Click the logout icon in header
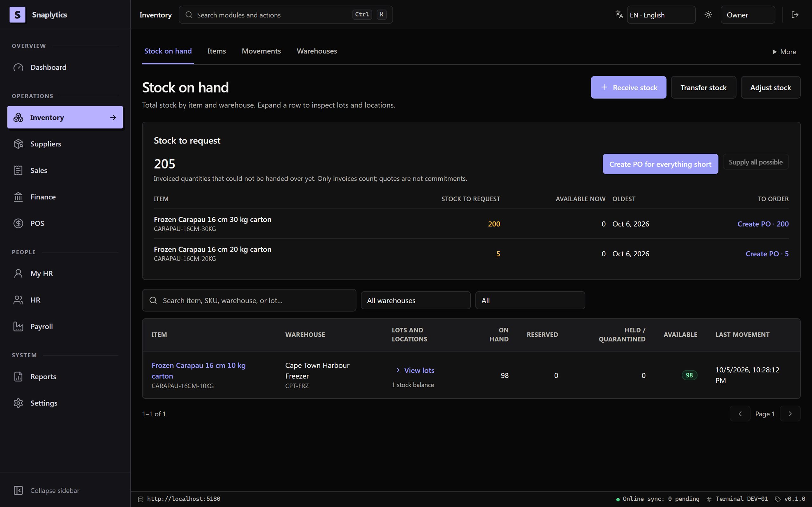812x507 pixels. [795, 15]
